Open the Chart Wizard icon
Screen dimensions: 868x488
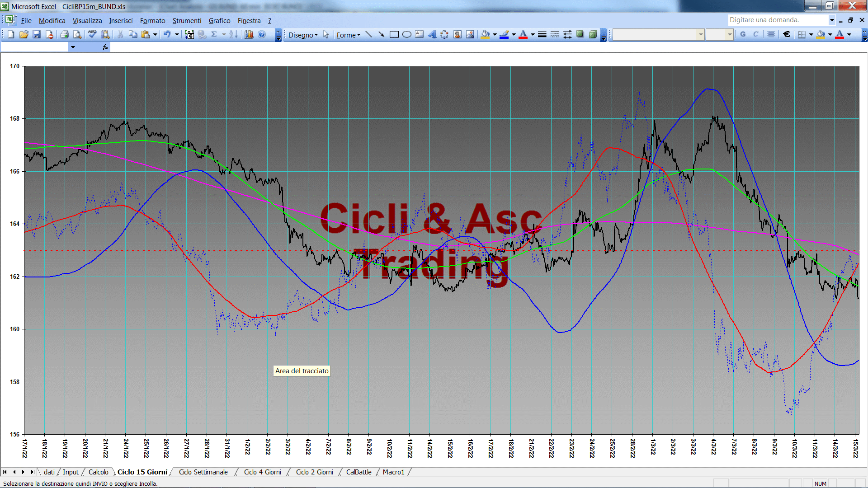click(249, 34)
